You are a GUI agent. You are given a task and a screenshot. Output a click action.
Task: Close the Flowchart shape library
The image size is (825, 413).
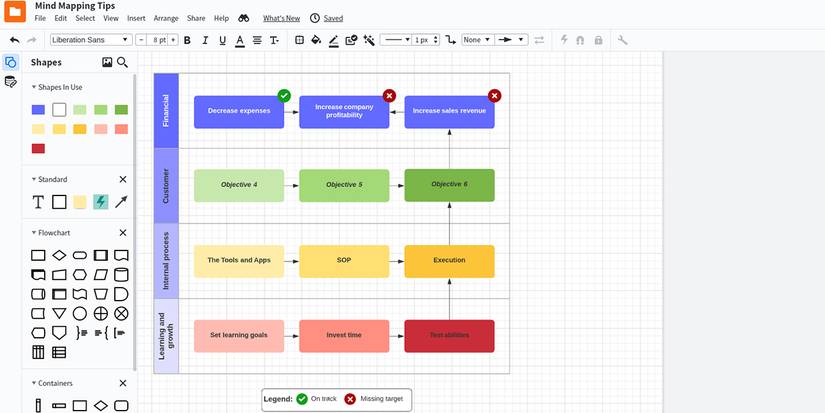click(x=123, y=233)
